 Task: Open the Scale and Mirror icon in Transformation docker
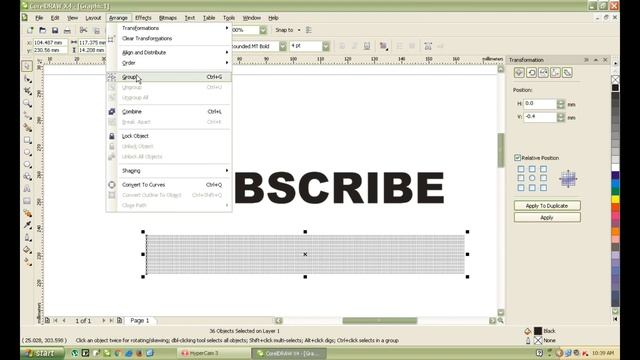pyautogui.click(x=543, y=73)
